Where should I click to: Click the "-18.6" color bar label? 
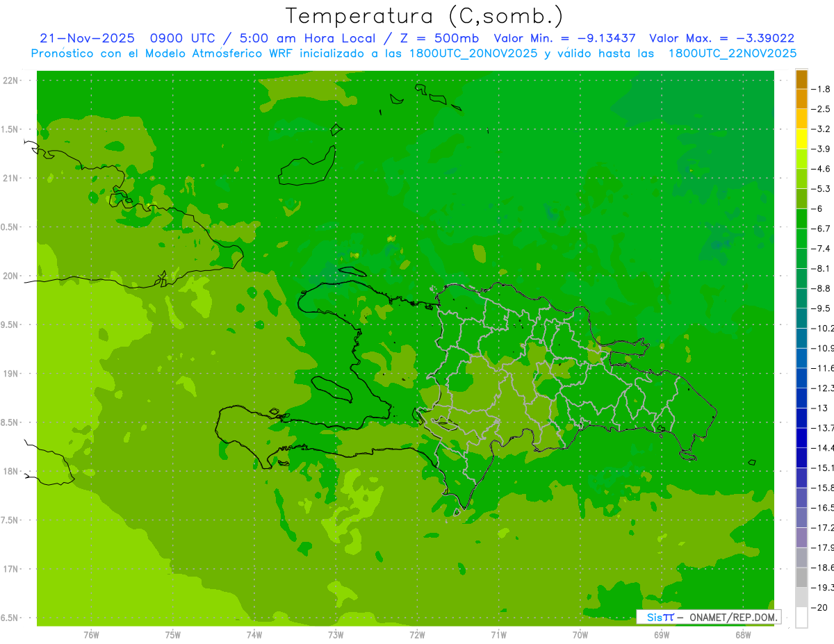(x=822, y=568)
